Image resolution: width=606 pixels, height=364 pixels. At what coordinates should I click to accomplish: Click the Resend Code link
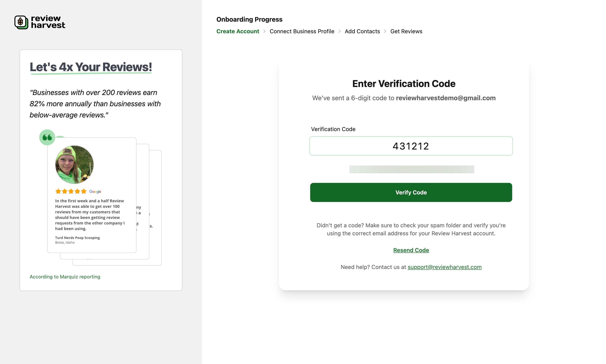click(411, 250)
